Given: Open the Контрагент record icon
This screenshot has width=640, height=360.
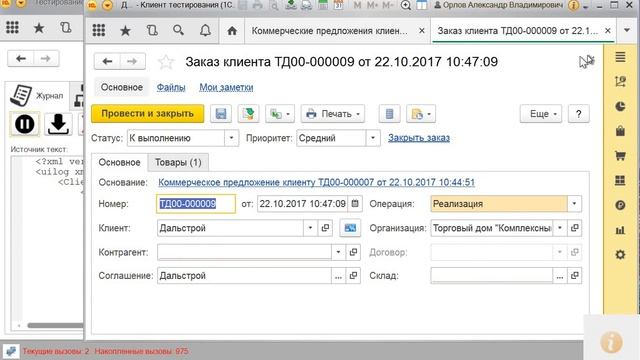Looking at the screenshot, I should click(353, 252).
